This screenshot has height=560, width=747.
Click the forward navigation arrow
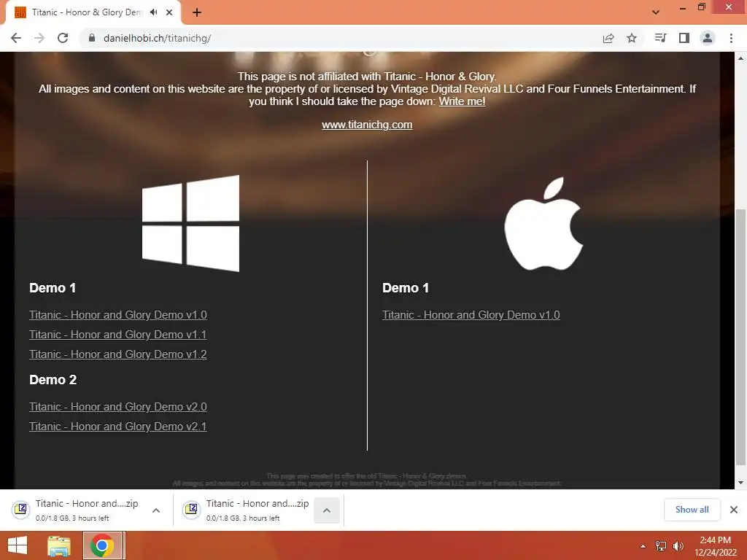click(x=39, y=38)
